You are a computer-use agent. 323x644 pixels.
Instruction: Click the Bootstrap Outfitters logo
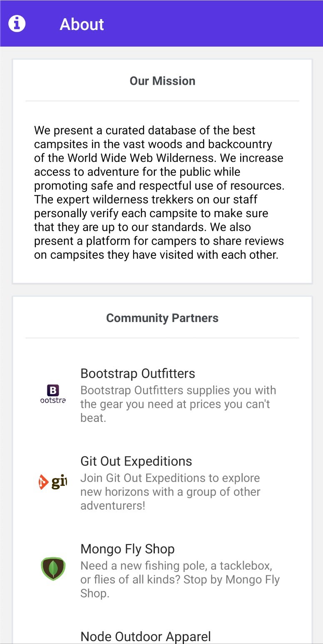(53, 394)
